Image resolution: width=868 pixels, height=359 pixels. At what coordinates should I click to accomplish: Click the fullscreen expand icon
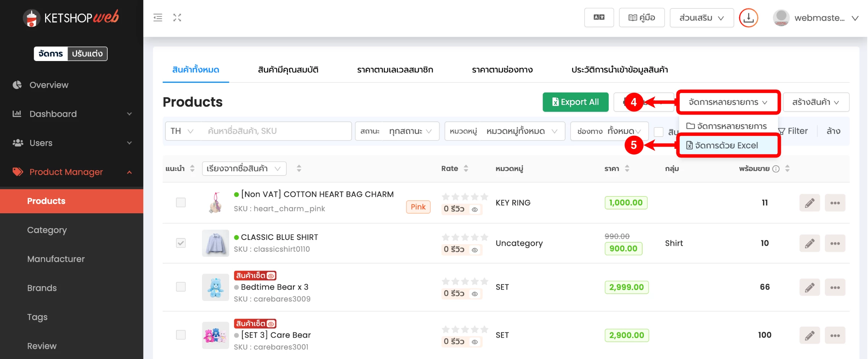pos(177,18)
